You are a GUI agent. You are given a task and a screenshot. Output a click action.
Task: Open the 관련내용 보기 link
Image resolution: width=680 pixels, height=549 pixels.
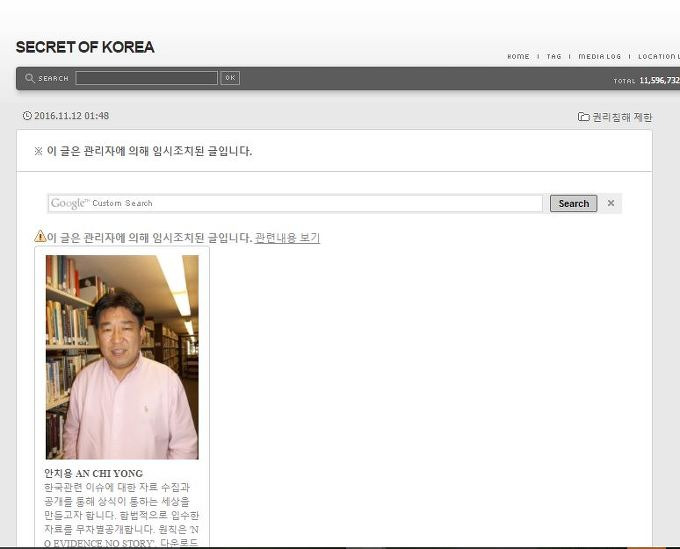(287, 238)
